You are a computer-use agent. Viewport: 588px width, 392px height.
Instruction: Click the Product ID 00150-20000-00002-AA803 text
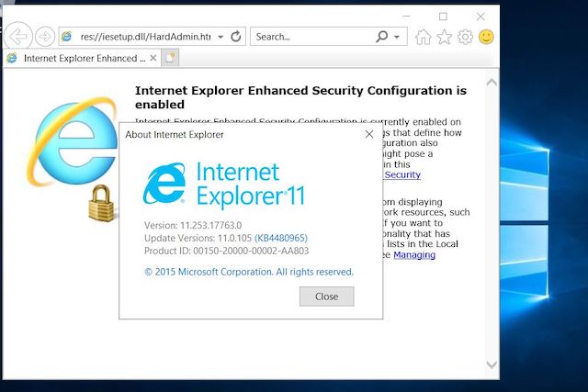(227, 251)
